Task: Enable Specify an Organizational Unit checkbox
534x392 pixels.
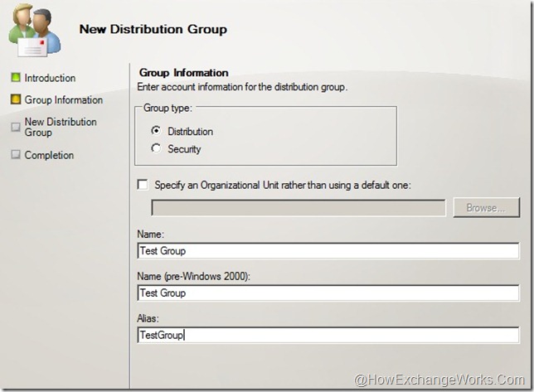Action: tap(143, 185)
